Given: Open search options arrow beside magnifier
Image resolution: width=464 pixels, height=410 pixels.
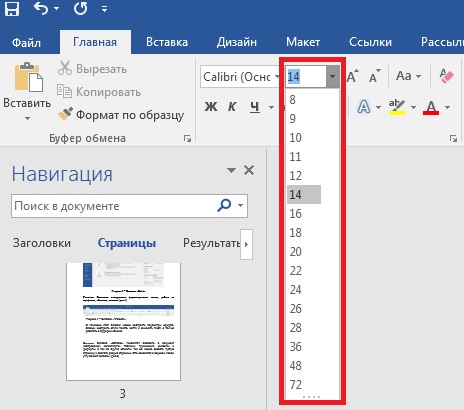Looking at the screenshot, I should tap(240, 206).
